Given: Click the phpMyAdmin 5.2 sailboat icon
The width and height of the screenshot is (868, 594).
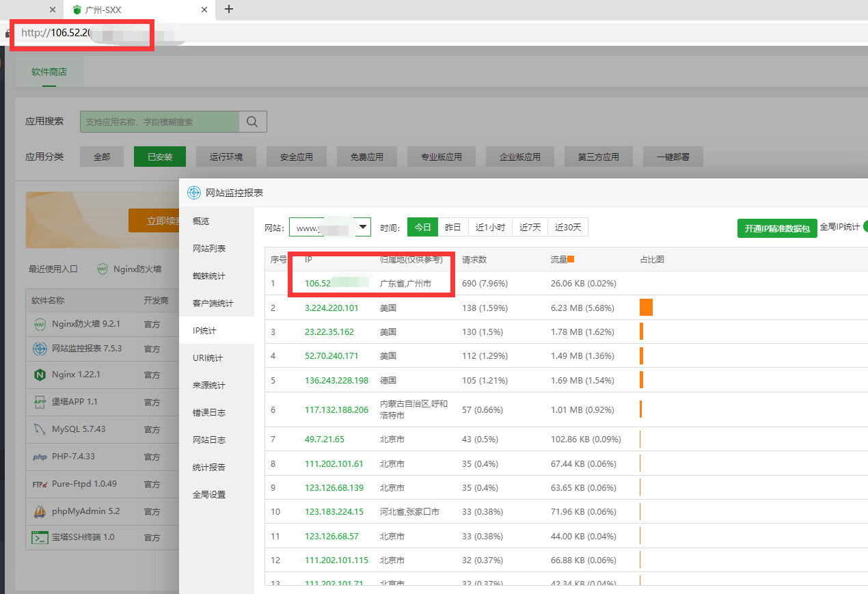Looking at the screenshot, I should tap(40, 511).
